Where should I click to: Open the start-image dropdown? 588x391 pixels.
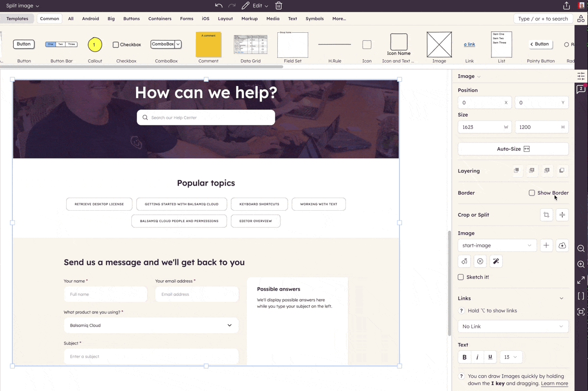[497, 245]
